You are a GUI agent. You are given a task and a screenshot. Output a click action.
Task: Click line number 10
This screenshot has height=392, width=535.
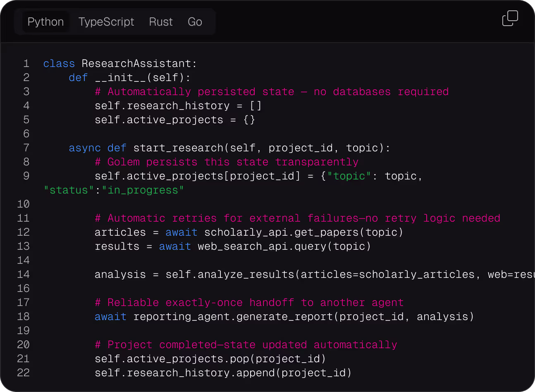(24, 204)
